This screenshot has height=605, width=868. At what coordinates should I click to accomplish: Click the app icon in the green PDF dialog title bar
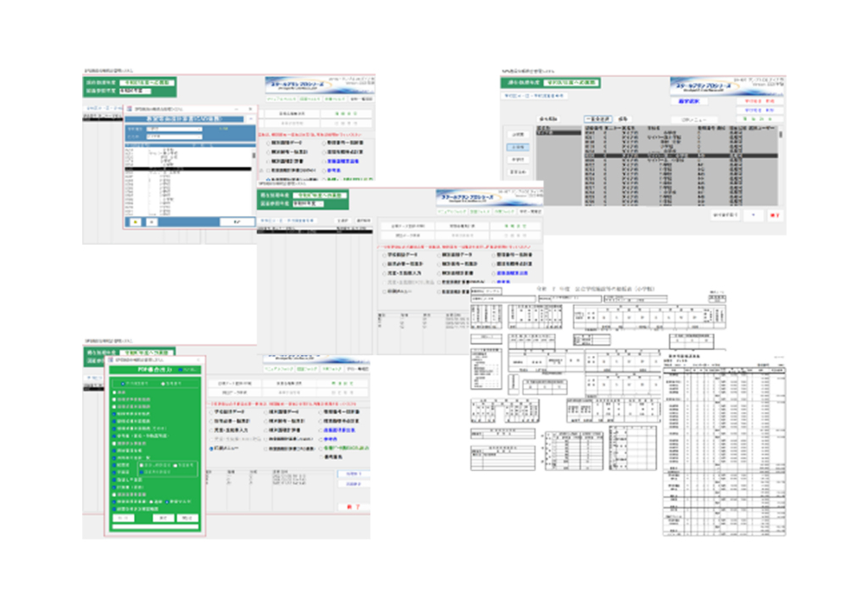pos(111,360)
